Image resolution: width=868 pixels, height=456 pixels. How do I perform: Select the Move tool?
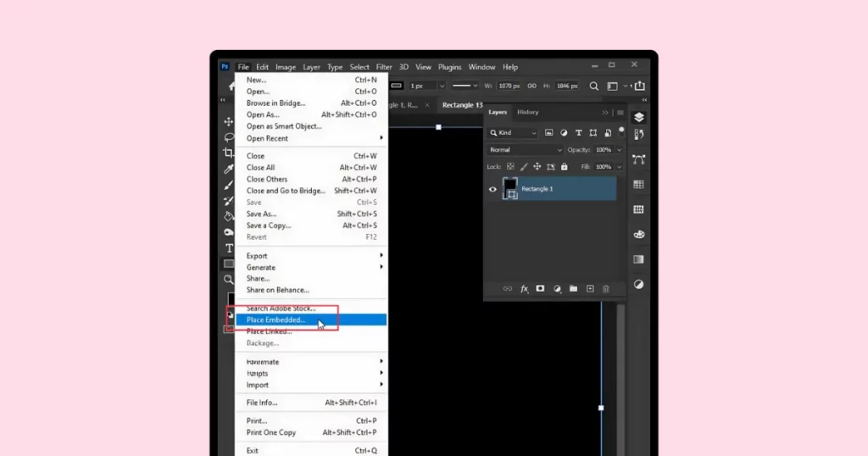(228, 121)
